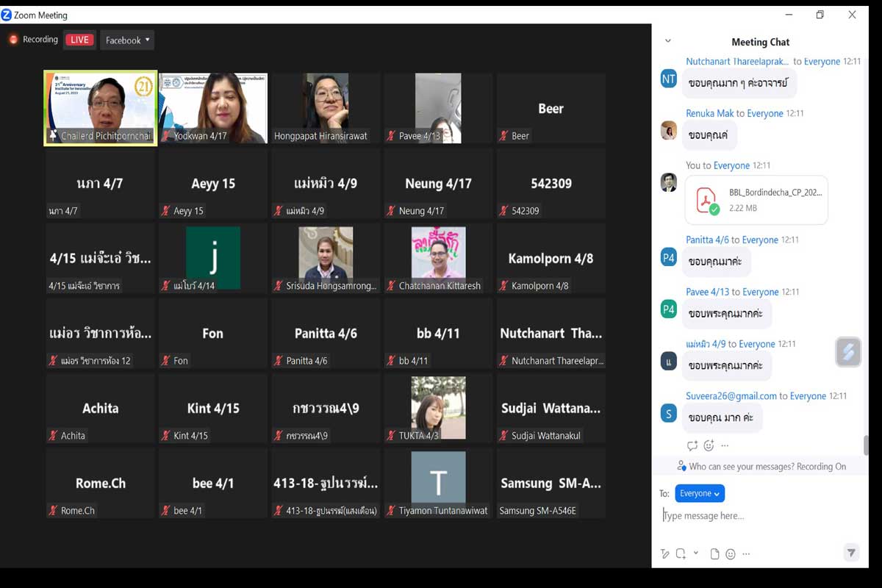Expand the screenshot options chevron
This screenshot has width=882, height=588.
pyautogui.click(x=696, y=553)
